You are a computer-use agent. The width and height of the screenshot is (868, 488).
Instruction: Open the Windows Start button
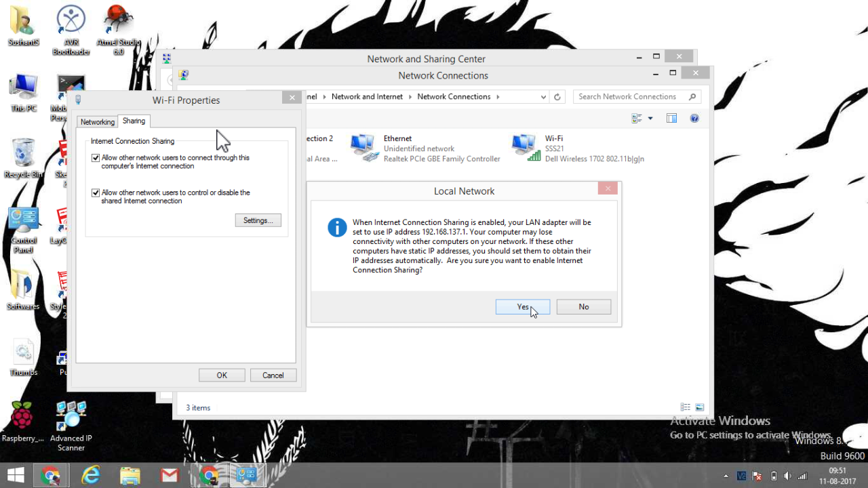coord(16,475)
